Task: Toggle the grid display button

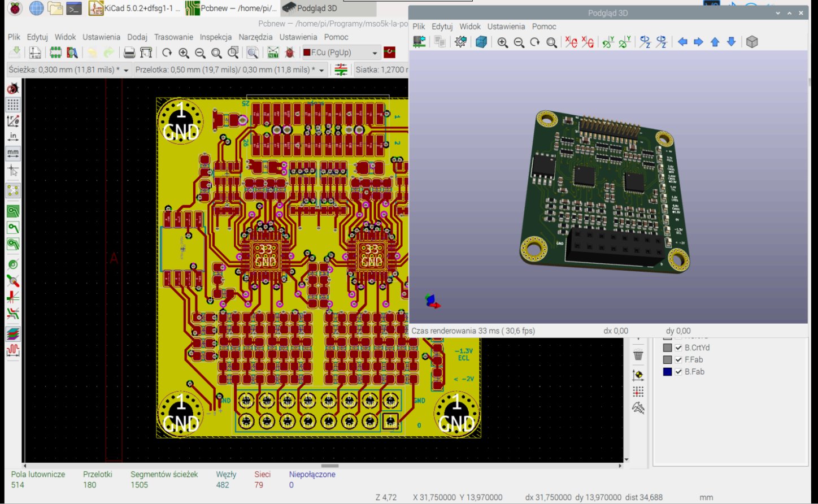Action: [x=12, y=105]
